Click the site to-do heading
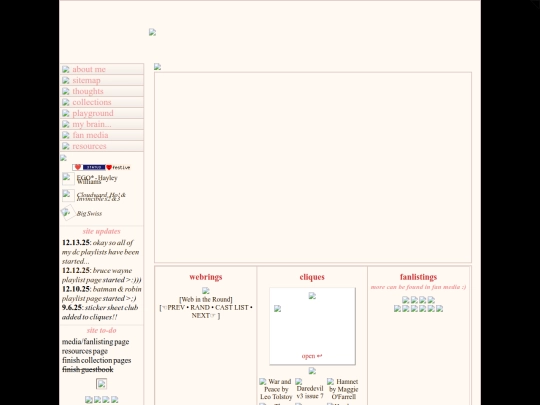Image resolution: width=540 pixels, height=405 pixels. click(101, 330)
